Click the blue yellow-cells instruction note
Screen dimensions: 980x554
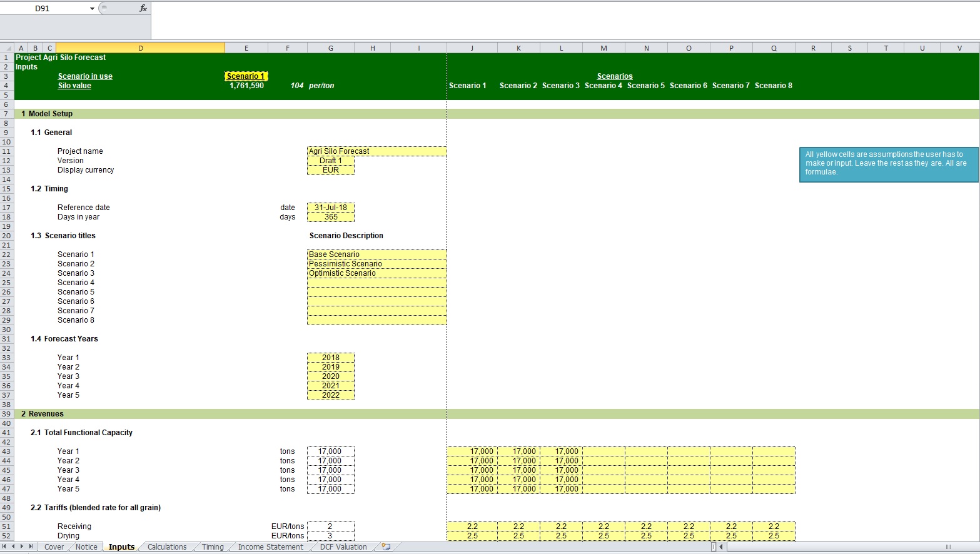point(889,164)
